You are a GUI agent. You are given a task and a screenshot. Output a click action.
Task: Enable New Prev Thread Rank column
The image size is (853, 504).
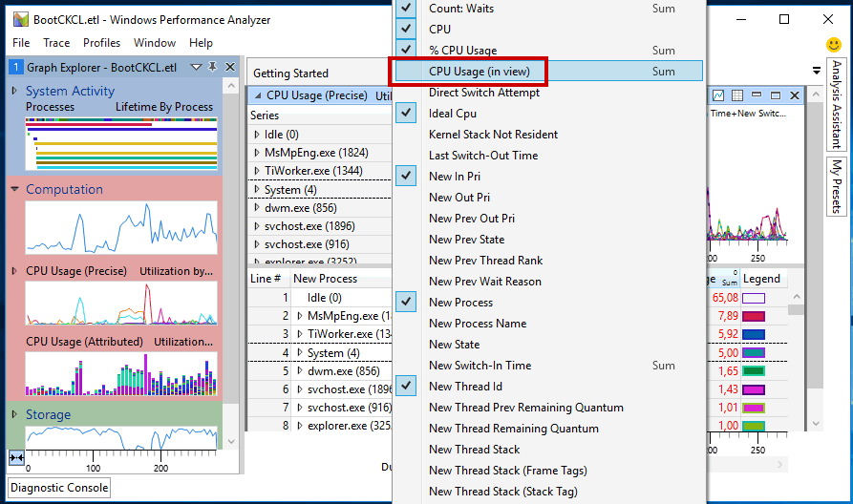(485, 261)
